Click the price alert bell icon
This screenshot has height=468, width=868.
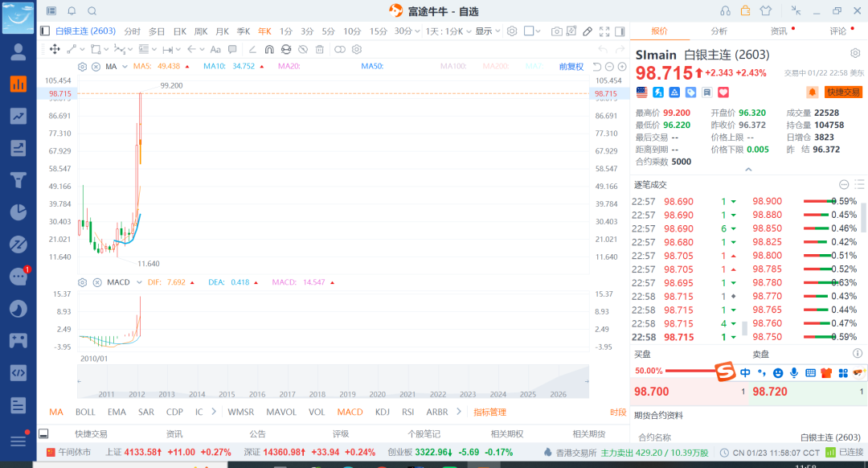[812, 92]
